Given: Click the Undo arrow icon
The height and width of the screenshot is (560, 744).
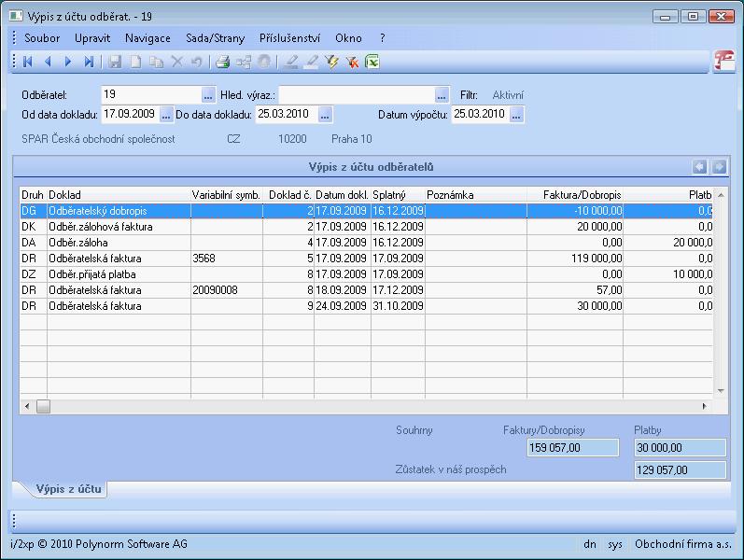Looking at the screenshot, I should [196, 62].
